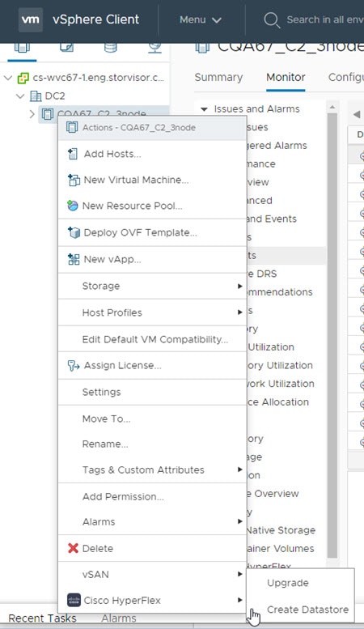Choose Create Datastore in the submenu
364x629 pixels.
coord(300,610)
